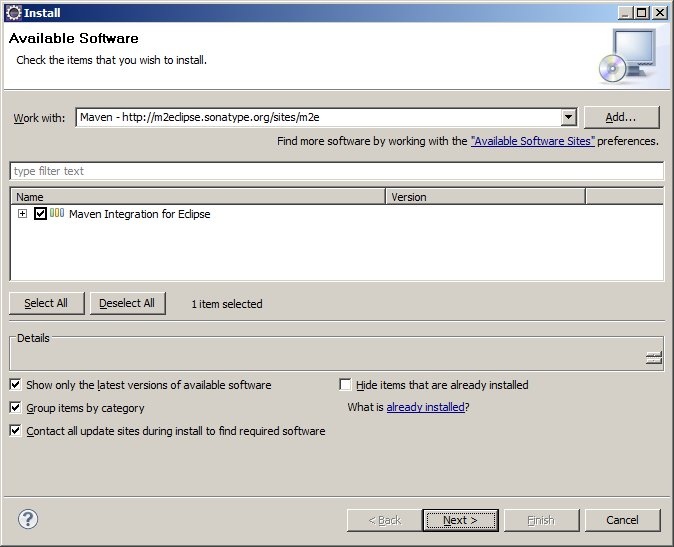Click the help question mark icon
The height and width of the screenshot is (547, 674).
[x=28, y=519]
